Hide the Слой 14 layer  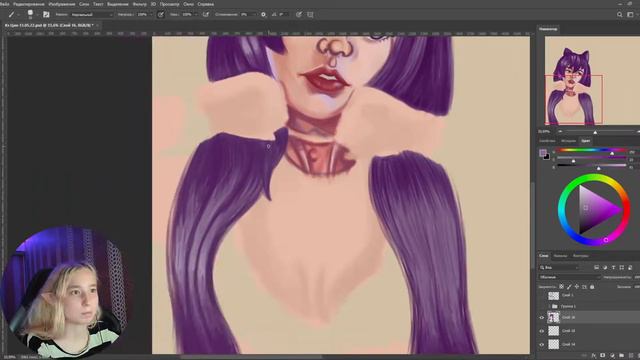click(x=542, y=344)
